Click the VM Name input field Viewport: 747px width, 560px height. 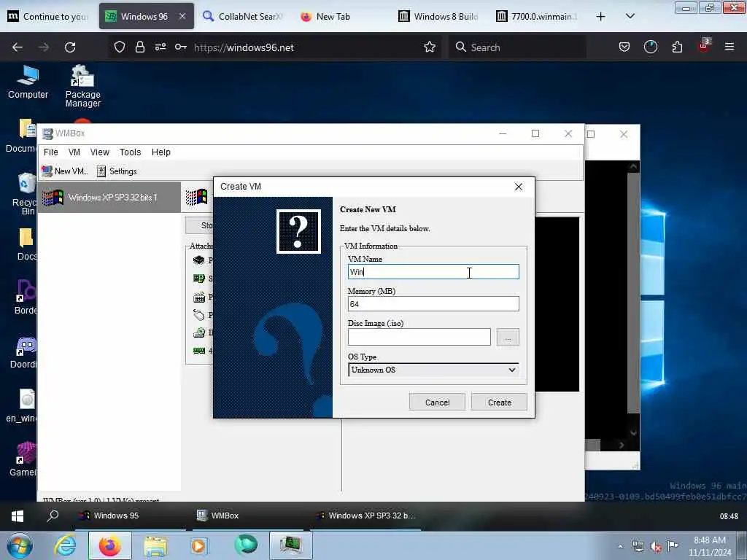point(433,272)
